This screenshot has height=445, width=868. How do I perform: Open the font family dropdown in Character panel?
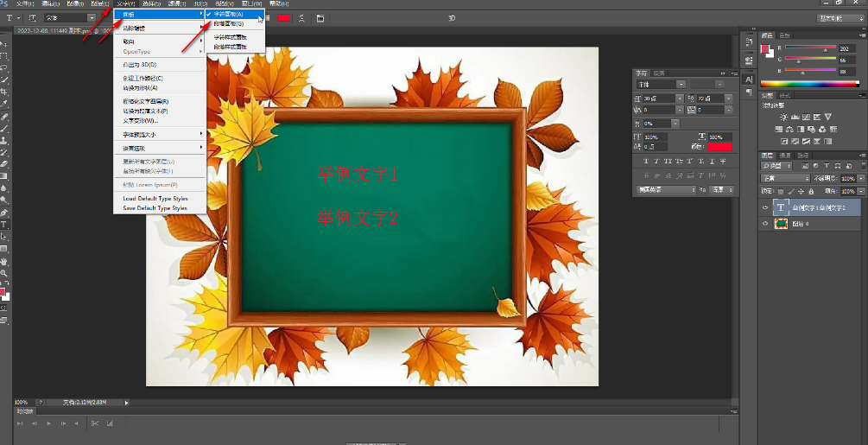pyautogui.click(x=681, y=85)
